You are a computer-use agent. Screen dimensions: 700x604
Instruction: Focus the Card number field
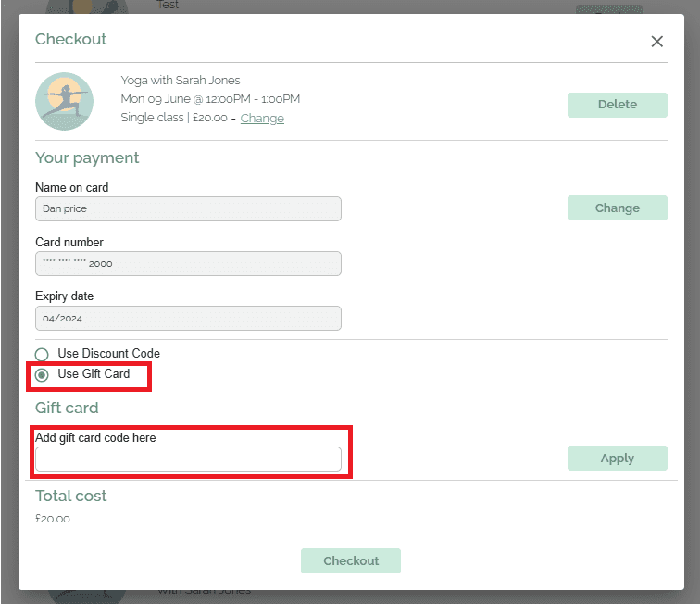(188, 264)
